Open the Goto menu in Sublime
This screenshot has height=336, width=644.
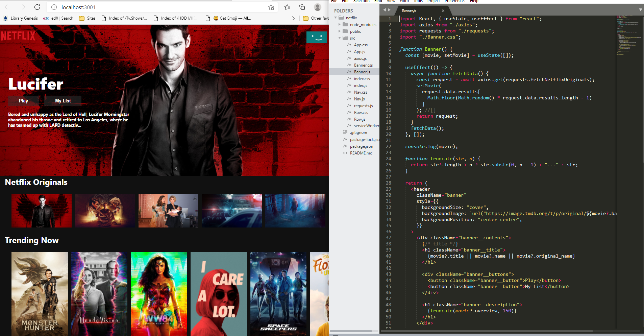(x=404, y=1)
